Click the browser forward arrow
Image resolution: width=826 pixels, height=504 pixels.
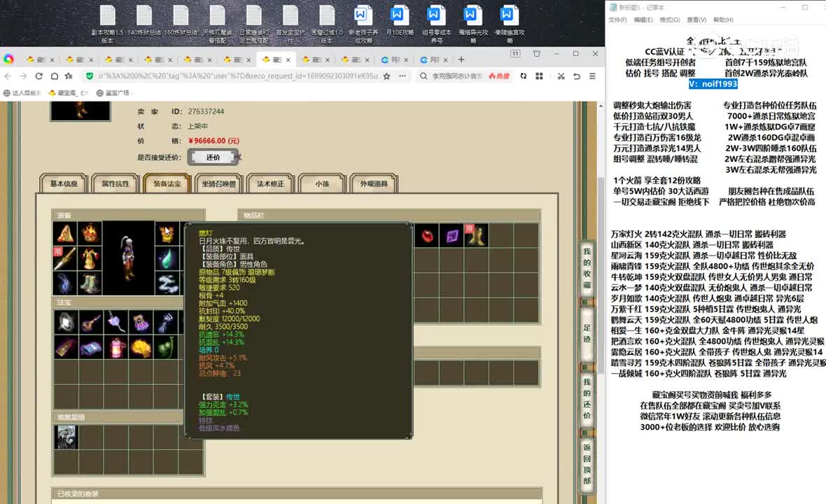23,76
